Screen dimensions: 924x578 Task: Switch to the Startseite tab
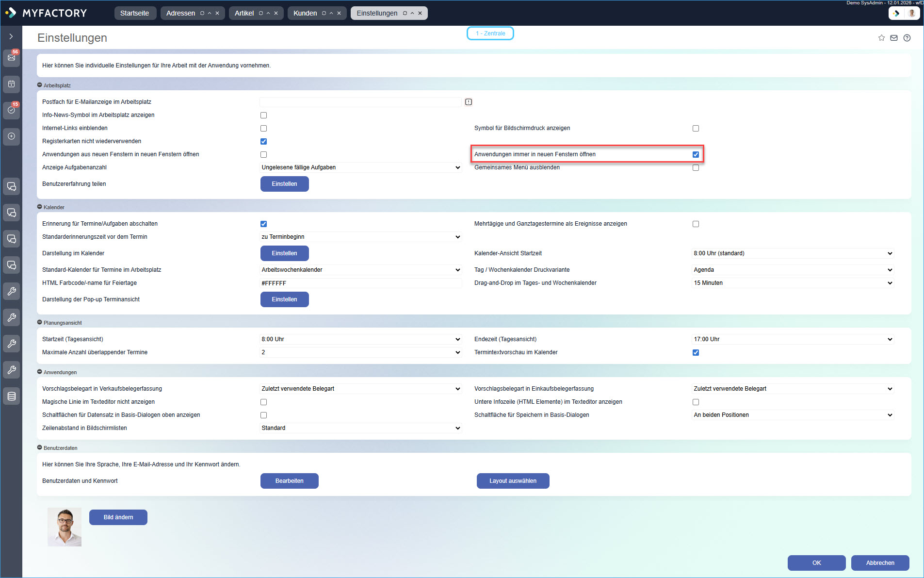[135, 13]
